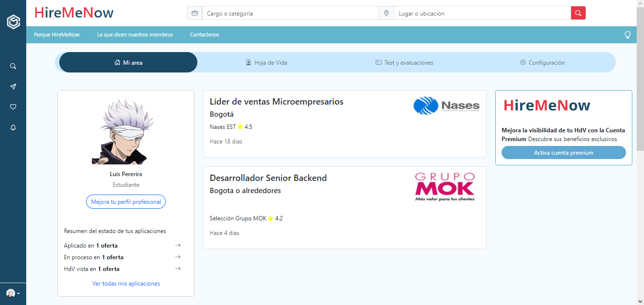This screenshot has width=644, height=305.
Task: Click 'Estudiante' under the profile name
Action: [126, 185]
